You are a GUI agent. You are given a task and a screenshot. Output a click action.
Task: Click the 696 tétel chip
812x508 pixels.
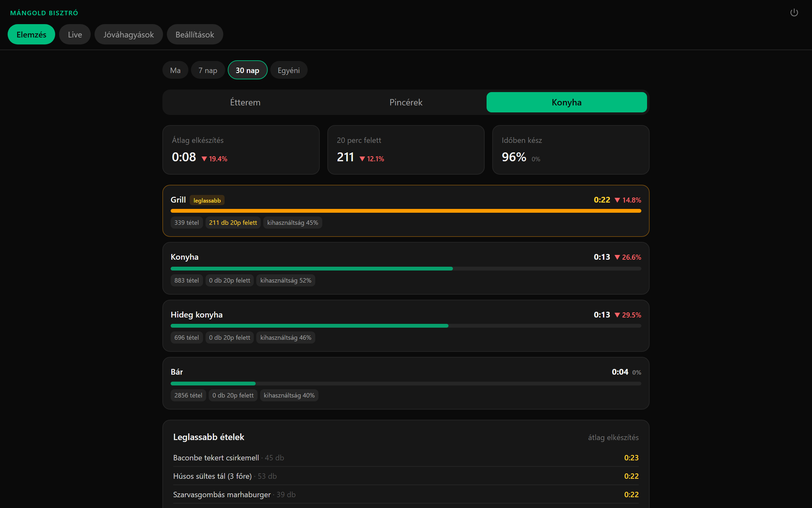(187, 338)
